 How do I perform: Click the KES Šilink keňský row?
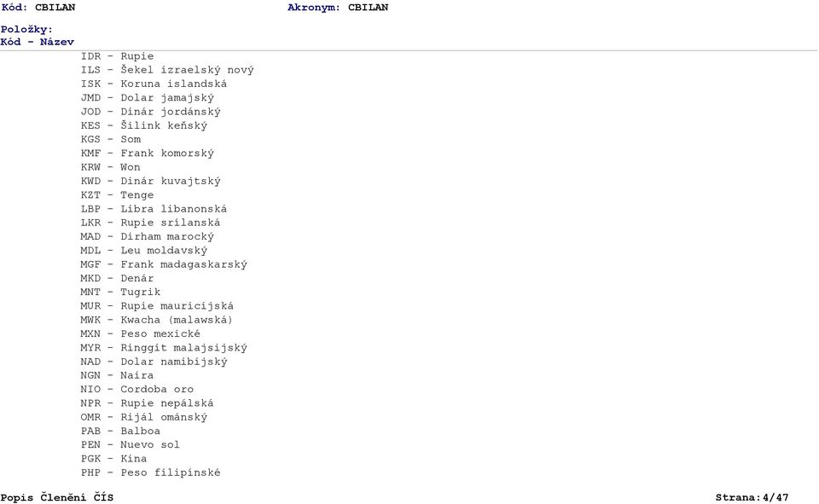(143, 125)
